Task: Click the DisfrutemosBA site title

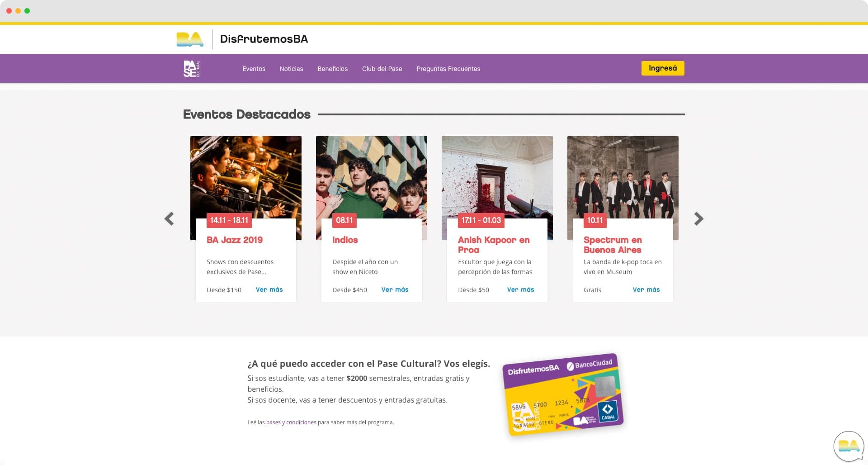Action: pyautogui.click(x=264, y=39)
